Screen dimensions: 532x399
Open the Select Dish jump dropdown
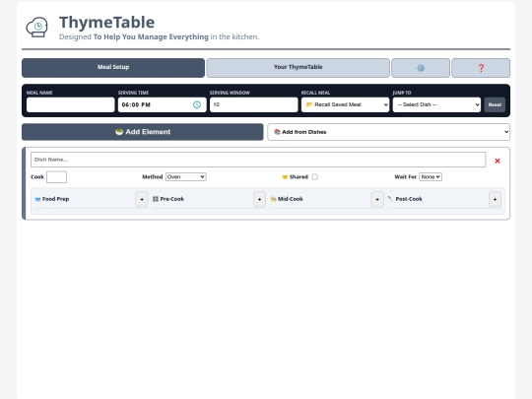pyautogui.click(x=436, y=104)
